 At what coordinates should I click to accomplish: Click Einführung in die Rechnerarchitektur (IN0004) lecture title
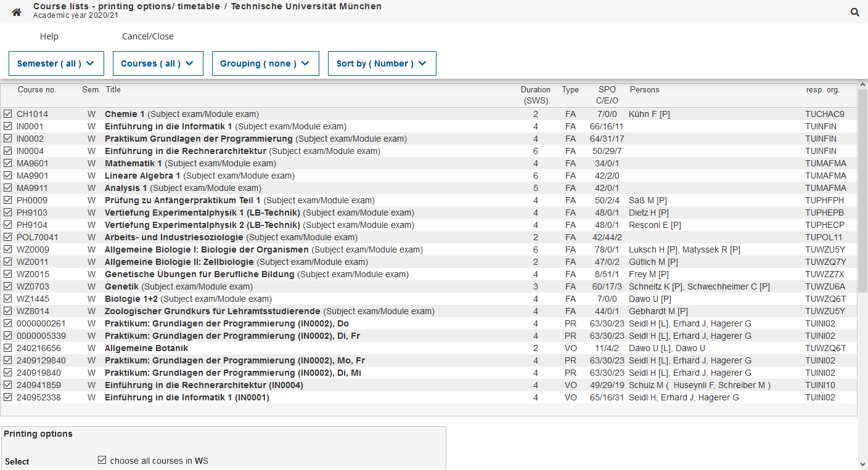203,385
